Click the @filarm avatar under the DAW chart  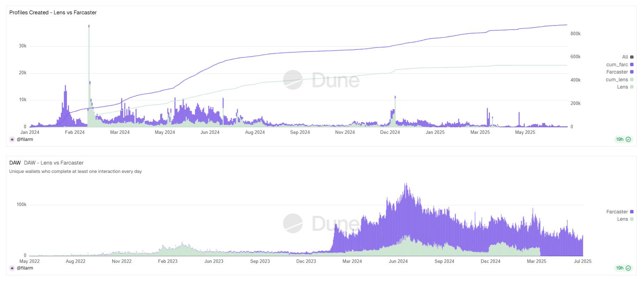(x=12, y=268)
